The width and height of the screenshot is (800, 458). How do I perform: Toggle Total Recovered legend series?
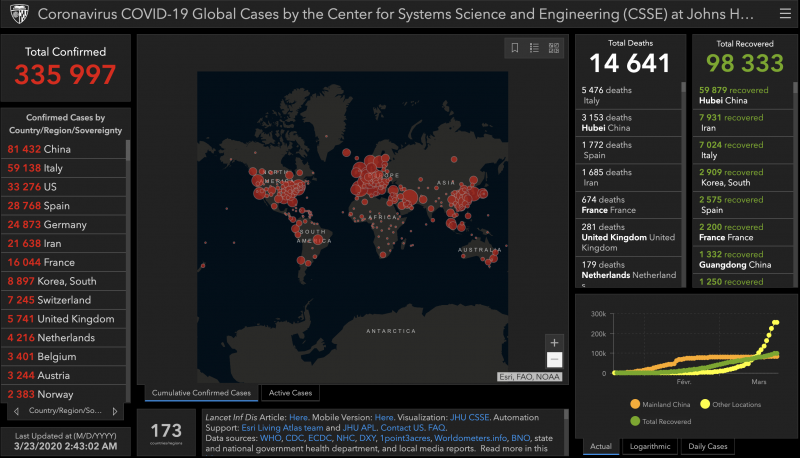point(661,421)
